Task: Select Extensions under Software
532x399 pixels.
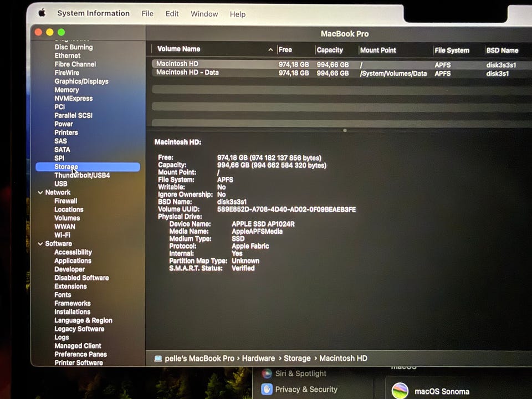Action: pos(70,286)
